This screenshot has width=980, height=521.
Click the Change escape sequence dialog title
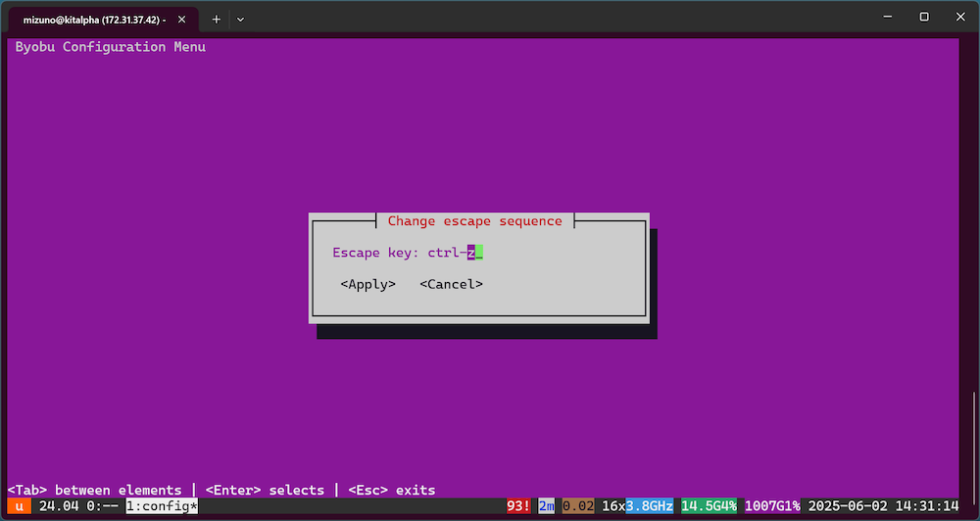click(x=475, y=221)
